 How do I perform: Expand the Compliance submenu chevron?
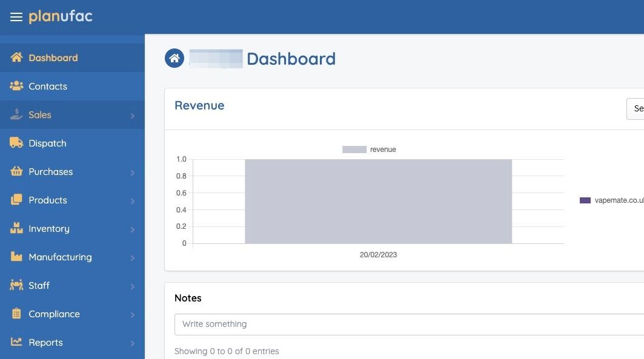133,315
